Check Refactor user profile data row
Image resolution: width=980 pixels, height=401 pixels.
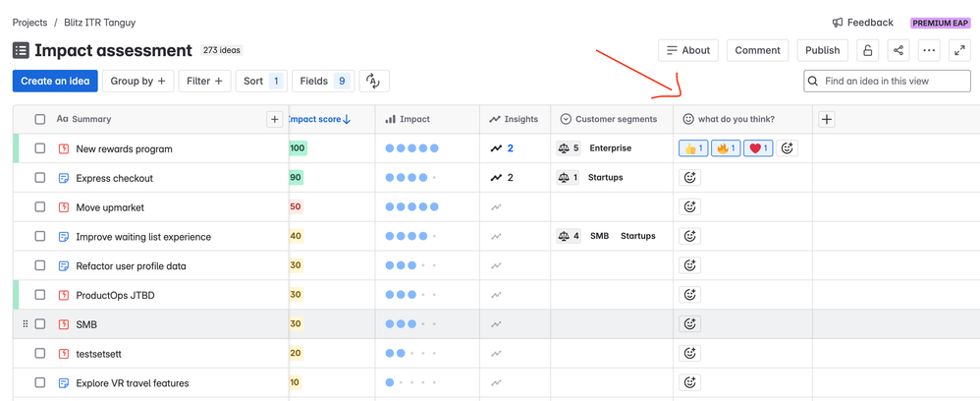pyautogui.click(x=40, y=266)
